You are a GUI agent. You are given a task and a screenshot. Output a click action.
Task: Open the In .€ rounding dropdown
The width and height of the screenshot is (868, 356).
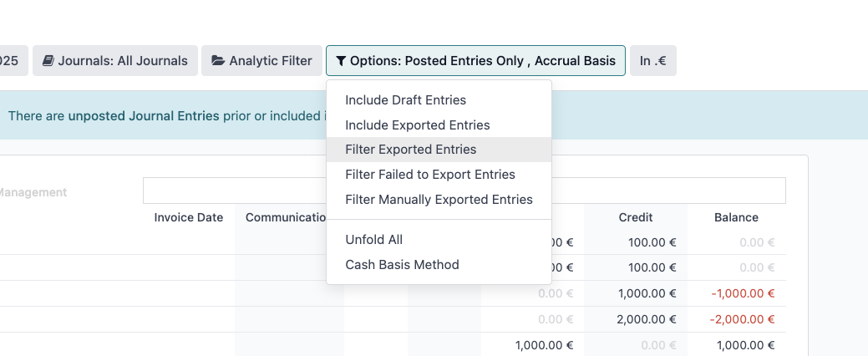click(x=653, y=61)
